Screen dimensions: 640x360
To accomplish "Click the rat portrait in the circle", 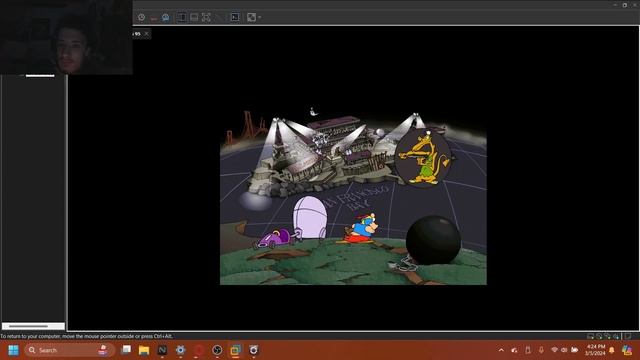I will tap(424, 157).
